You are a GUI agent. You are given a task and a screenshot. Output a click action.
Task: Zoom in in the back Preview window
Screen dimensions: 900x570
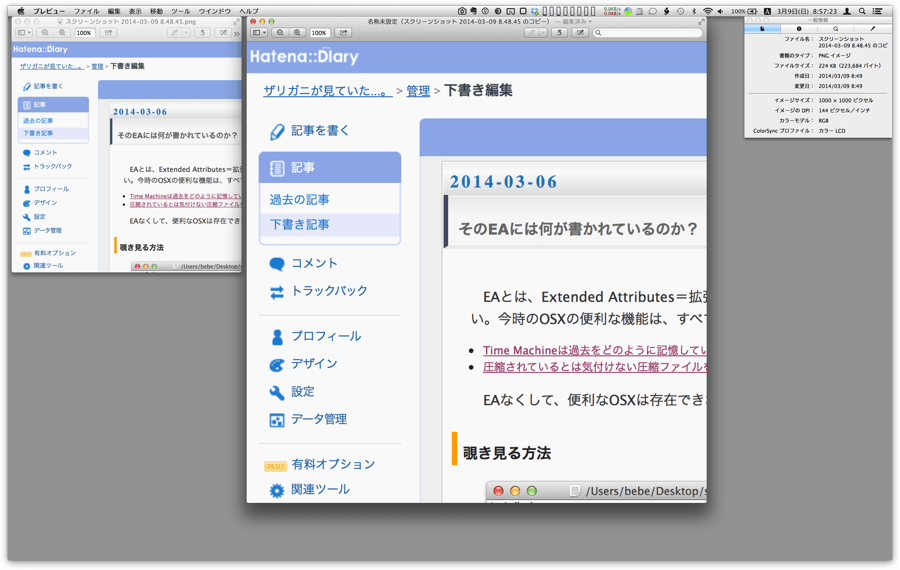[61, 33]
